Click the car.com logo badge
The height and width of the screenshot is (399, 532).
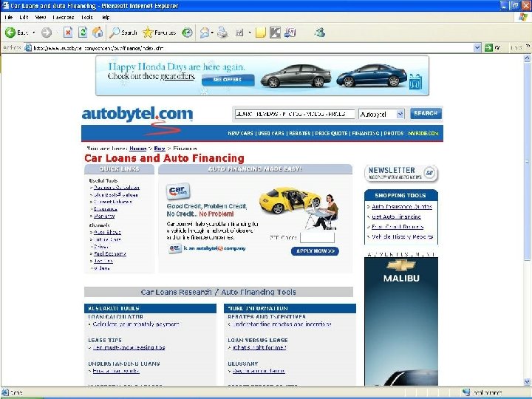click(178, 191)
